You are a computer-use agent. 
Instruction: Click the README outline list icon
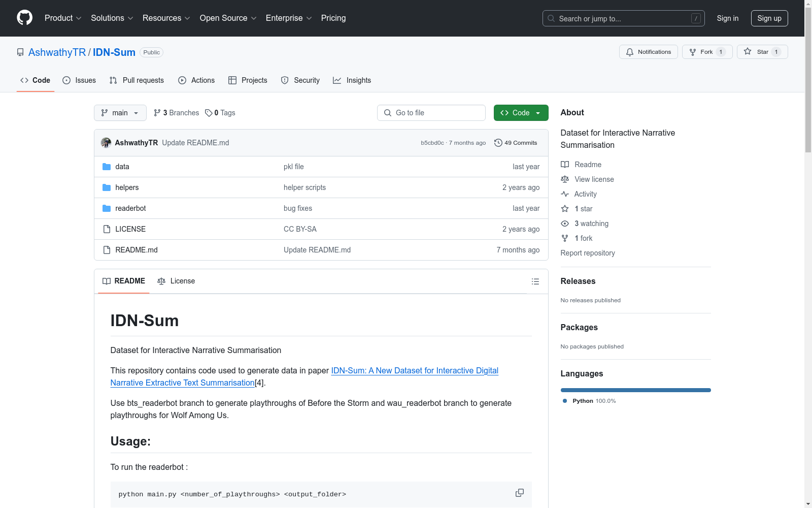click(x=535, y=281)
